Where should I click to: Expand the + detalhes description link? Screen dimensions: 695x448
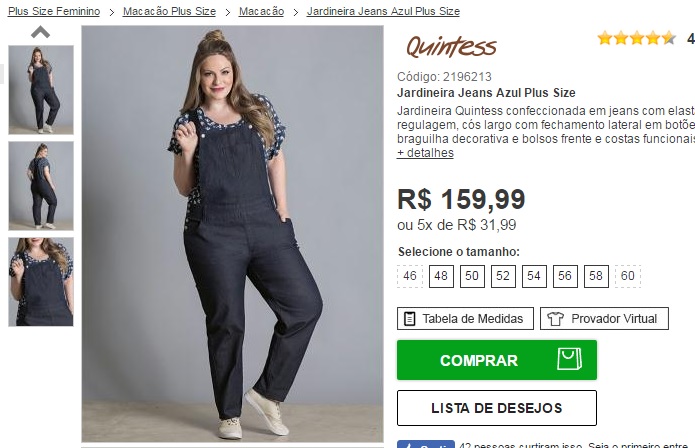425,153
